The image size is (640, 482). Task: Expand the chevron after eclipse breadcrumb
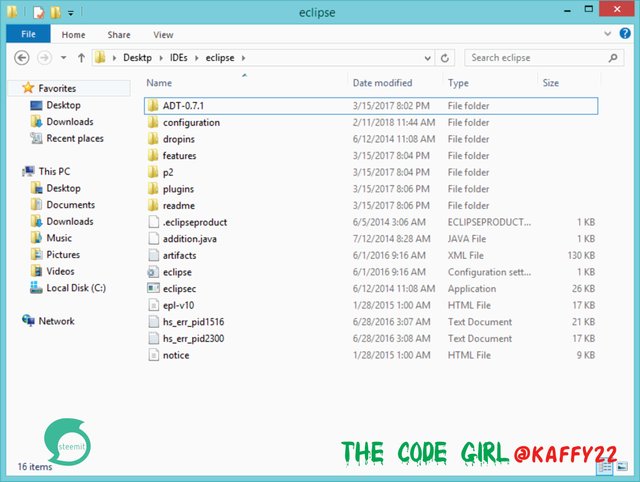pos(244,58)
